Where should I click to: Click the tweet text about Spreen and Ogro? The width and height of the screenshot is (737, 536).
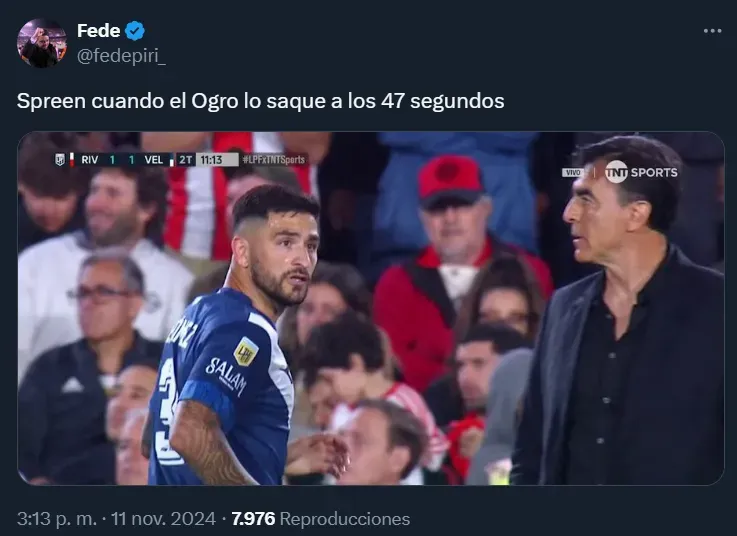260,101
